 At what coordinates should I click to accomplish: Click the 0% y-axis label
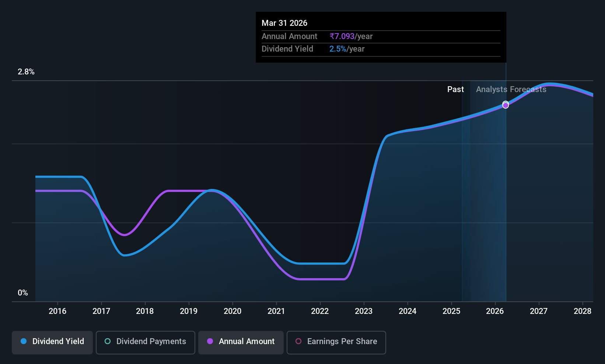point(23,293)
